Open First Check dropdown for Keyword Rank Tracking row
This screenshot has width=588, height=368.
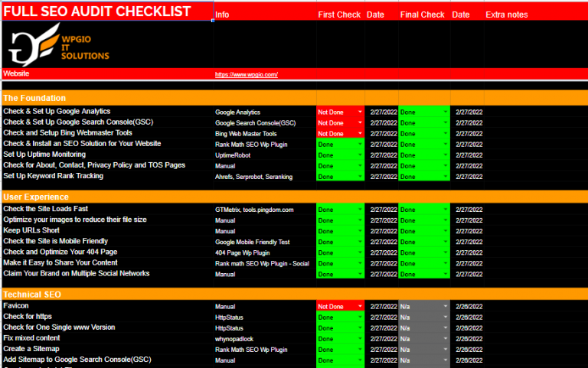pyautogui.click(x=360, y=177)
